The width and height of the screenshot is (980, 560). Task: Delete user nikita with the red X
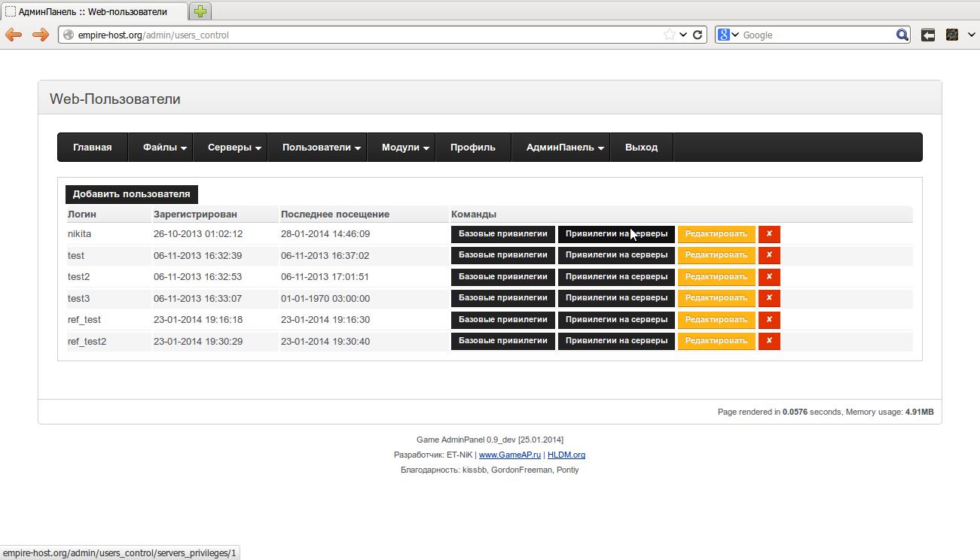click(769, 234)
